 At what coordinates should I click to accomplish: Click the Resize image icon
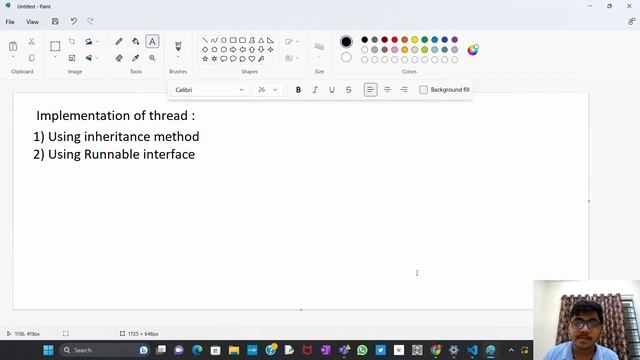click(x=72, y=58)
